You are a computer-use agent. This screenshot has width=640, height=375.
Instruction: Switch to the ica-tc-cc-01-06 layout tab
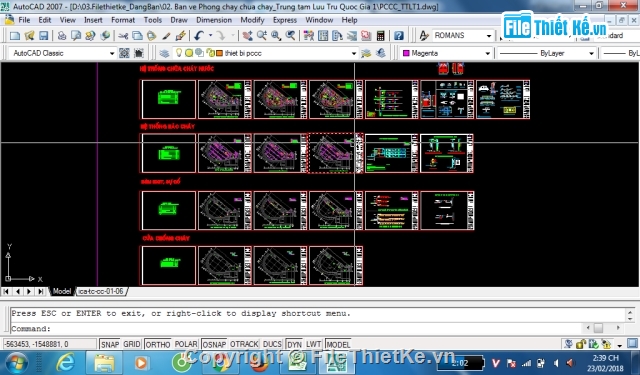point(101,291)
